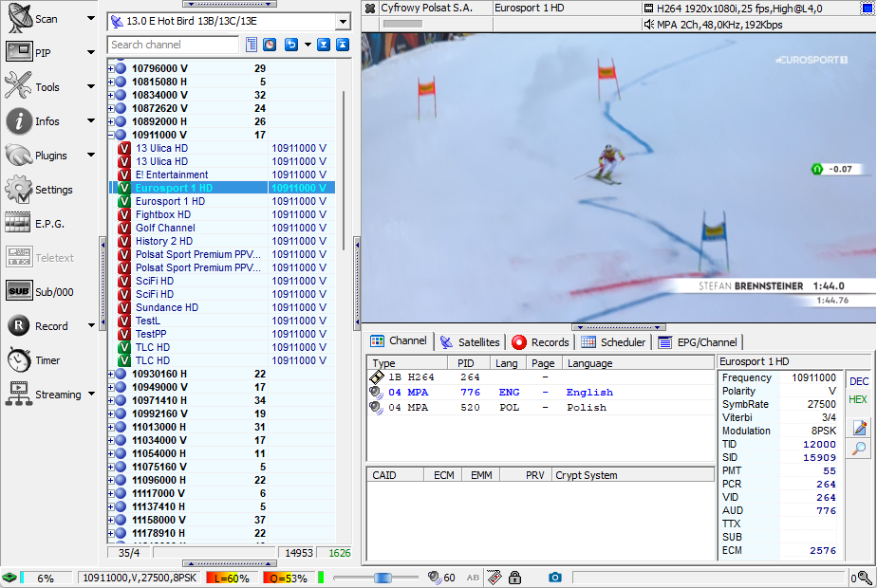Expand the 10796000 V transponder node
The image size is (877, 588).
pos(111,68)
